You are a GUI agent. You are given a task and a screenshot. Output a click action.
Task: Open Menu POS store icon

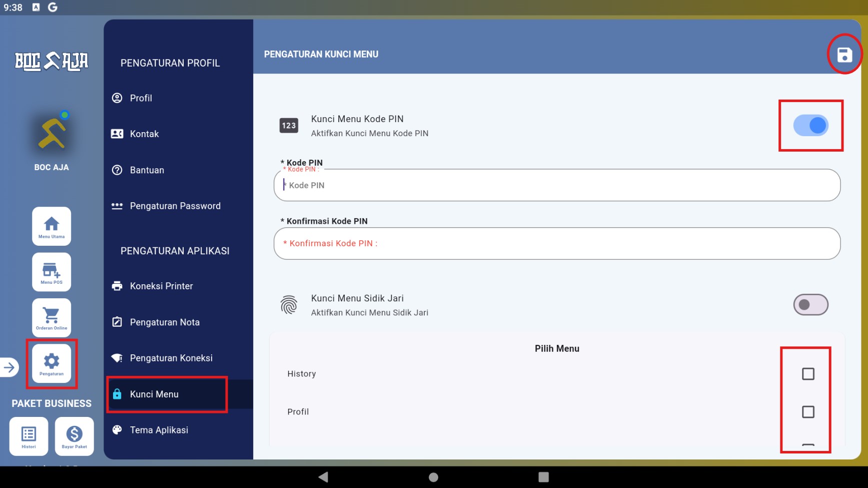coord(52,272)
